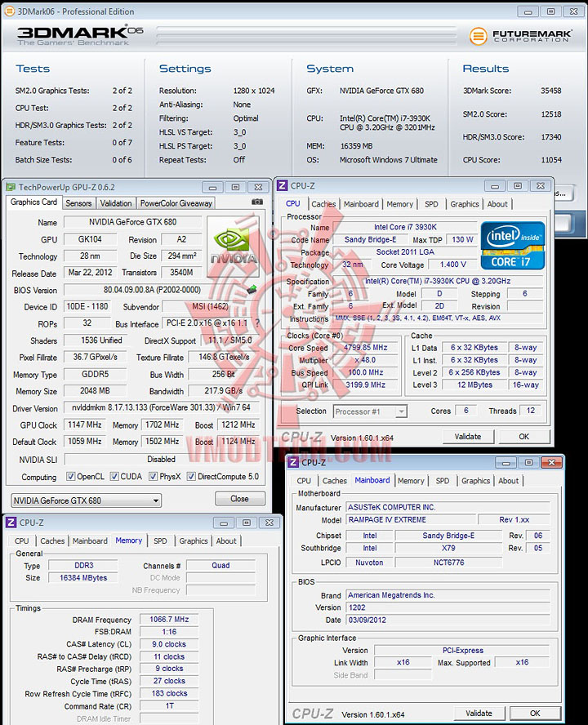Click the Intel Core i7 logo
Image resolution: width=588 pixels, height=725 pixels.
click(x=513, y=246)
